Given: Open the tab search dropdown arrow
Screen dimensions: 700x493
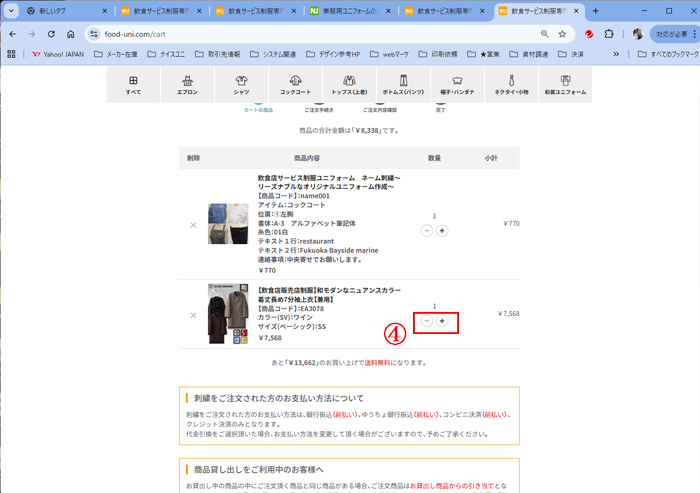Looking at the screenshot, I should click(11, 11).
